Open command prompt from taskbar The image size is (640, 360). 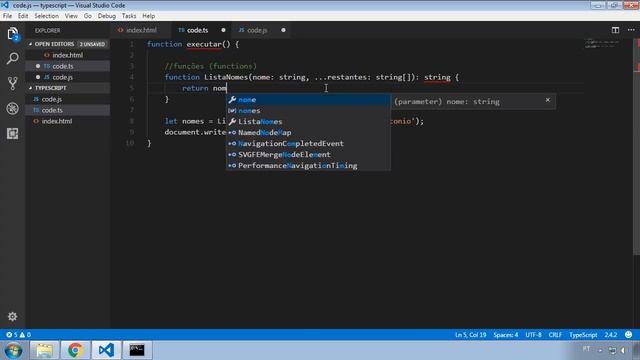(137, 350)
